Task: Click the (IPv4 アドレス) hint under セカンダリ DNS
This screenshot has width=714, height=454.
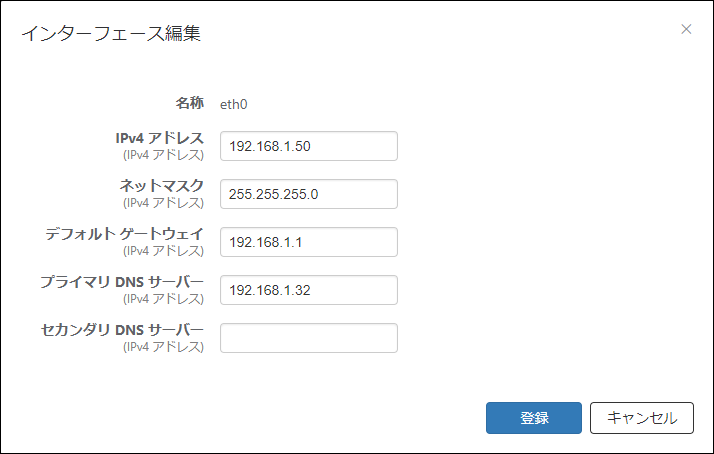Action: coord(163,347)
